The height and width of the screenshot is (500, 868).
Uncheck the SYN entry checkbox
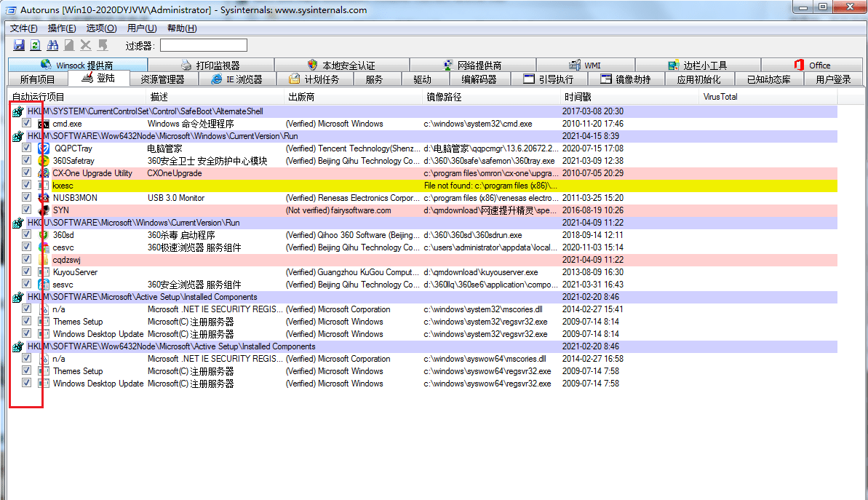tap(26, 210)
